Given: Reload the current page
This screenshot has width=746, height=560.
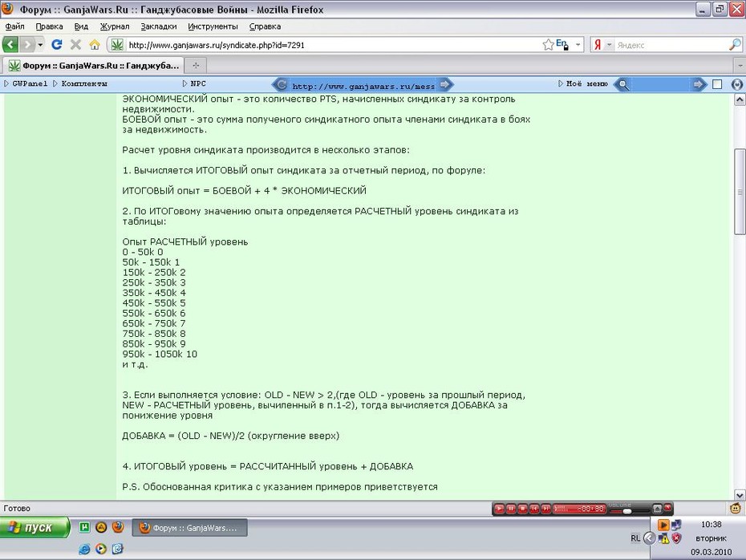Looking at the screenshot, I should tap(57, 45).
